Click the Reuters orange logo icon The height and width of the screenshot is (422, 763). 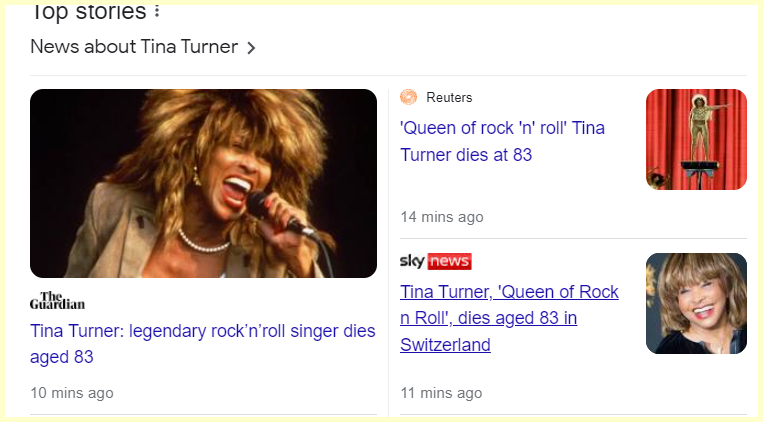coord(408,97)
